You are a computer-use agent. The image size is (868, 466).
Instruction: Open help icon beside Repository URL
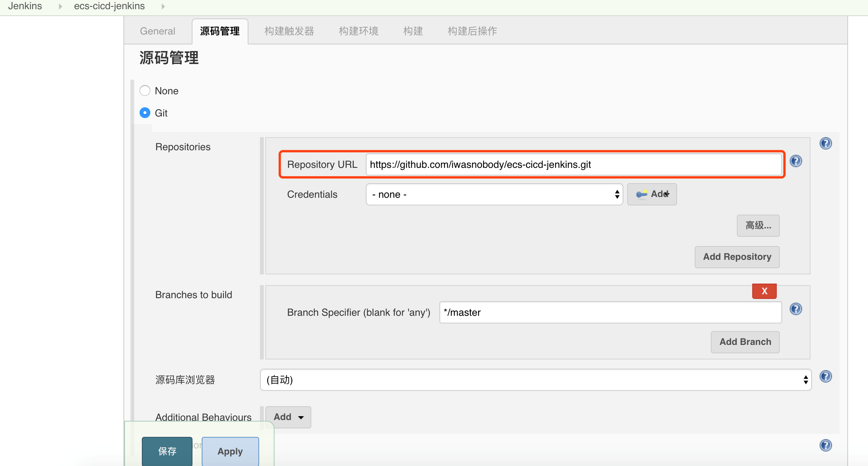[x=796, y=161]
